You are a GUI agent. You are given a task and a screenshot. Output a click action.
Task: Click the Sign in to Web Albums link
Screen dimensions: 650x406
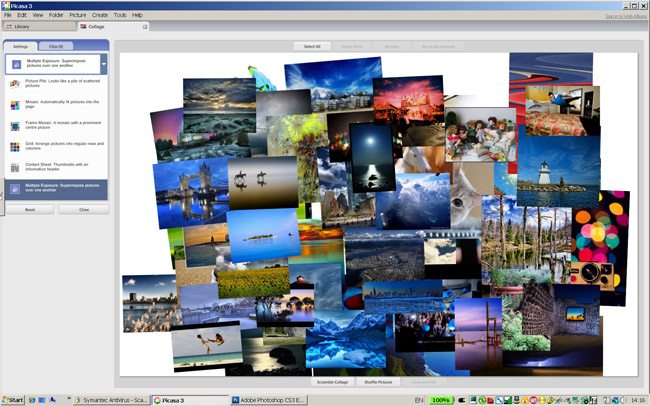pos(626,17)
